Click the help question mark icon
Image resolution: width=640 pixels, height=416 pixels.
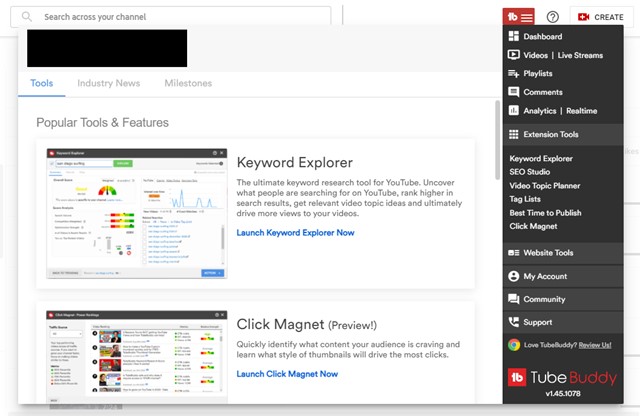point(552,17)
